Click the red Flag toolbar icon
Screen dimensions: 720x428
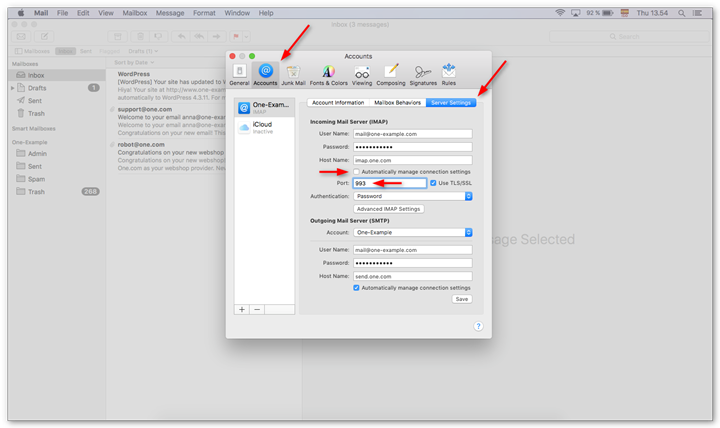pyautogui.click(x=236, y=36)
